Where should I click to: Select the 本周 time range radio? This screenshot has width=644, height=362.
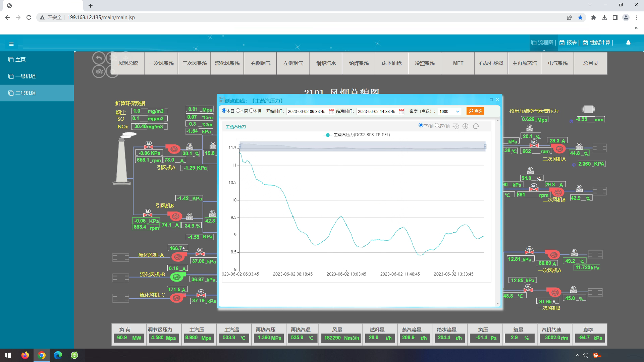click(x=238, y=111)
